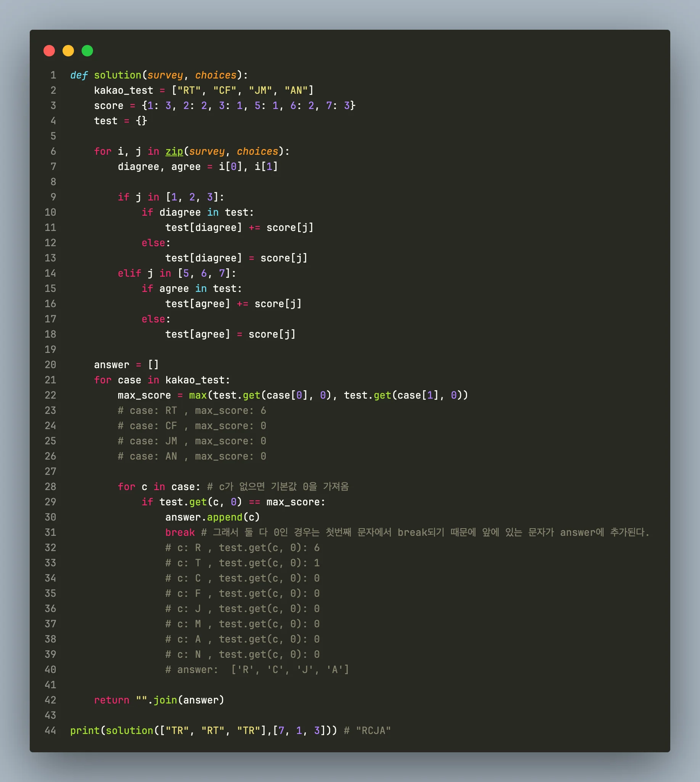Click the def keyword on line 1
Image resolution: width=700 pixels, height=782 pixels.
(79, 75)
